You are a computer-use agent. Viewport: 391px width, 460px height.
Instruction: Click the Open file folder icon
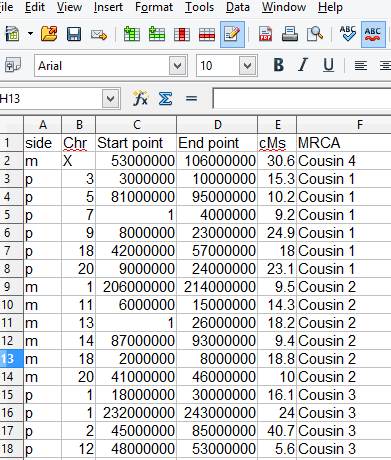point(49,34)
